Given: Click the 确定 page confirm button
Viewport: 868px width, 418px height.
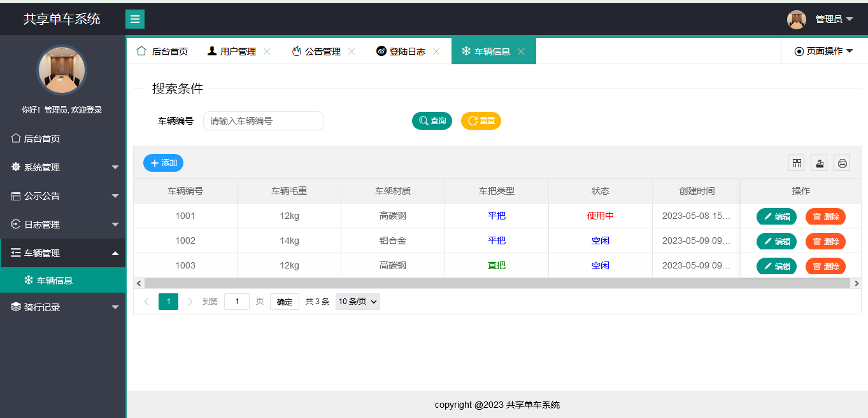Looking at the screenshot, I should [x=285, y=302].
